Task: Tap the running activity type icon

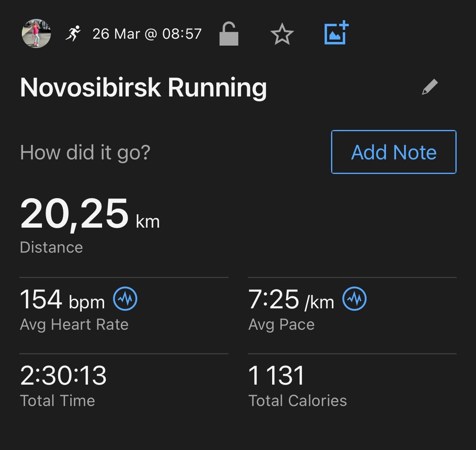Action: pos(73,33)
